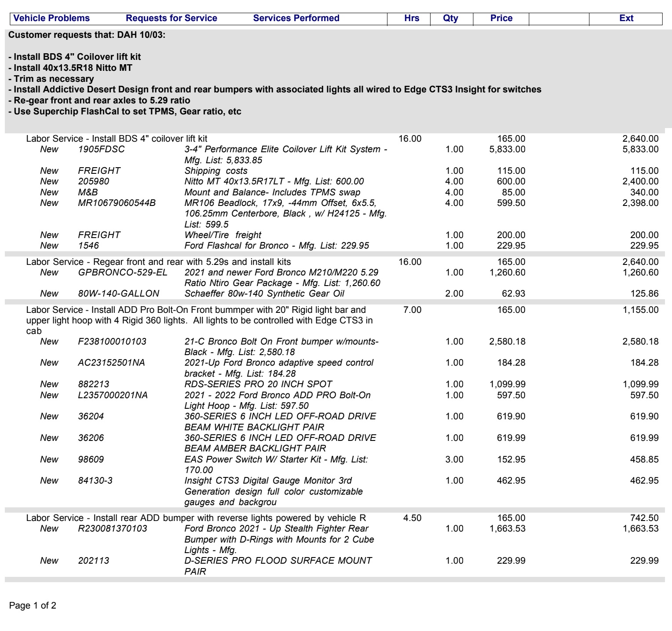The width and height of the screenshot is (672, 631).
Task: Click the "Page 1 of 2" footer text
Action: tap(33, 606)
